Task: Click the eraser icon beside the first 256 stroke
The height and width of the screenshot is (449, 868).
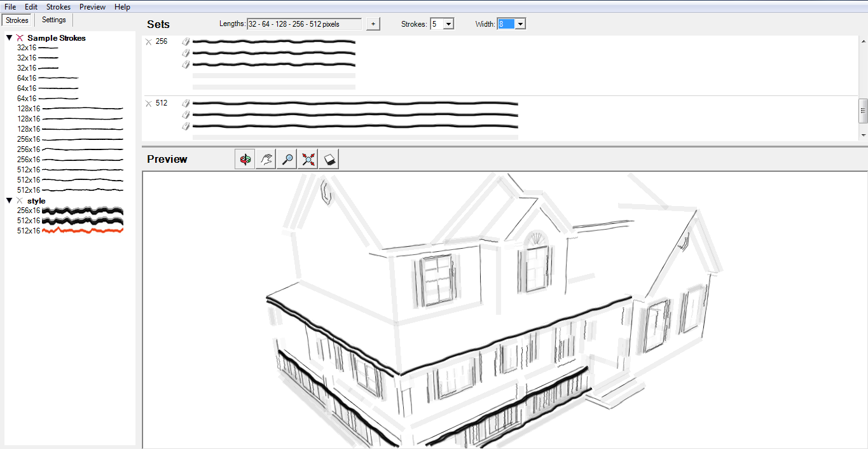Action: [185, 41]
